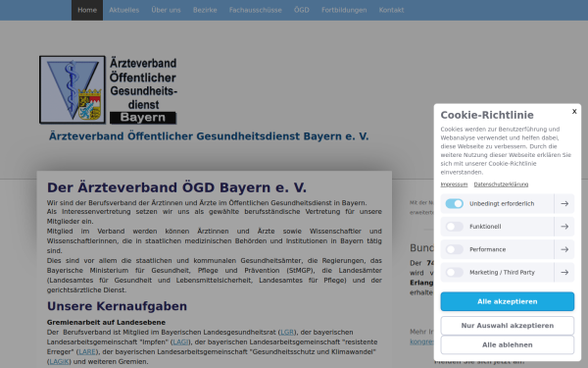Open the Über uns menu item

[x=167, y=10]
